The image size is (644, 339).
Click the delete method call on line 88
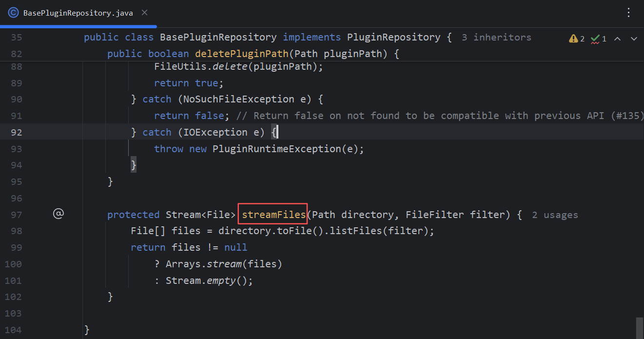tap(230, 66)
